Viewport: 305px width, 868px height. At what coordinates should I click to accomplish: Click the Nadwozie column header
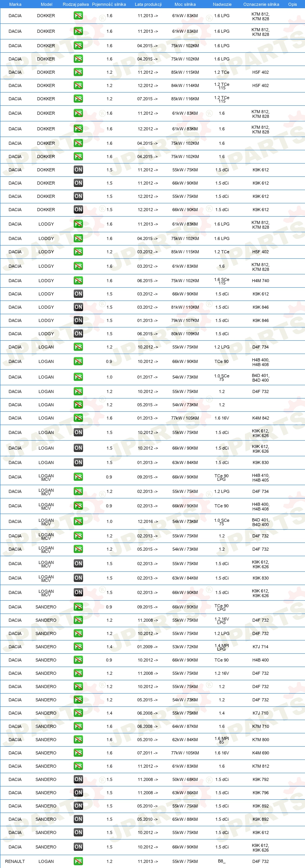click(222, 4)
